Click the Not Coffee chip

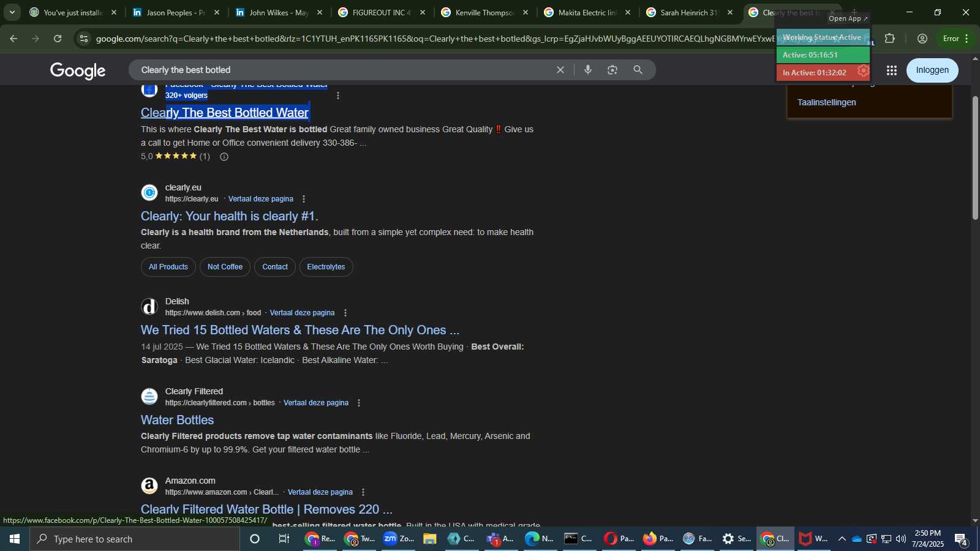click(225, 267)
